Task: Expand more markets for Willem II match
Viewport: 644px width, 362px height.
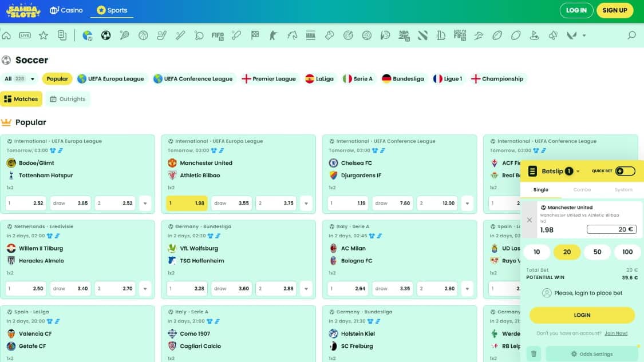Action: click(x=145, y=289)
